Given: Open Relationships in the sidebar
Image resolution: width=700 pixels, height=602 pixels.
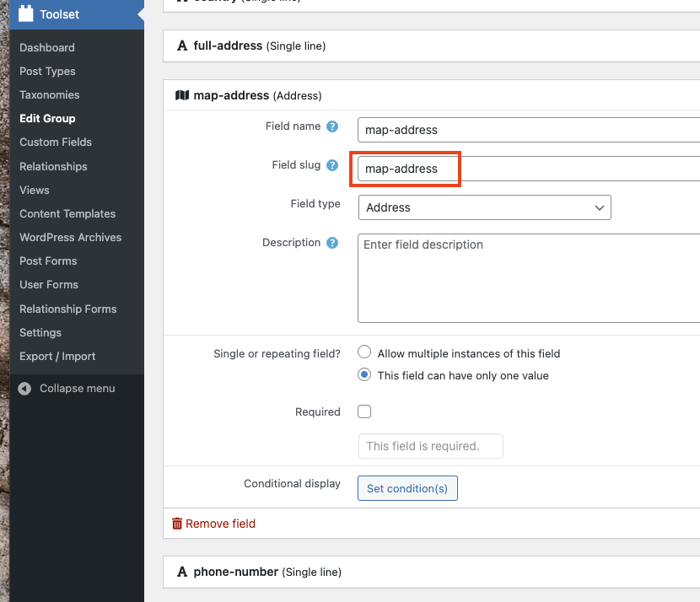Looking at the screenshot, I should tap(54, 166).
